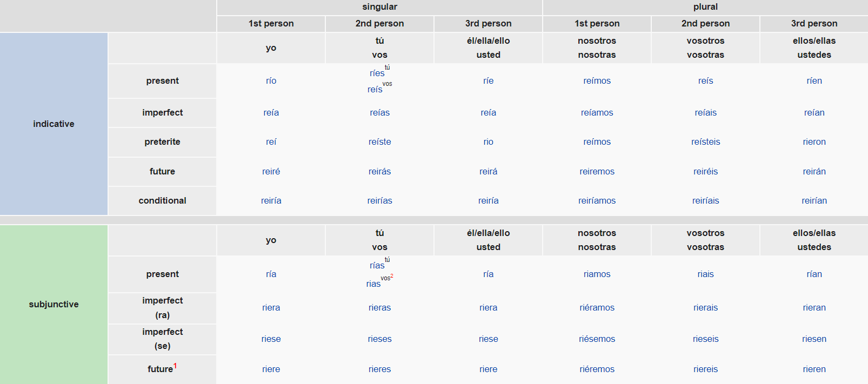Click footnote 2 superscript next to vos
The height and width of the screenshot is (384, 868).
pos(392,276)
